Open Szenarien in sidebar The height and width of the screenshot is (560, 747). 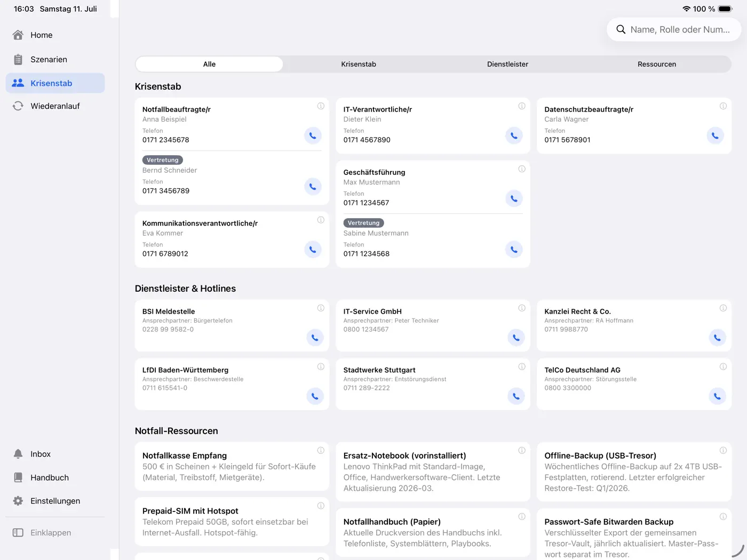55,59
